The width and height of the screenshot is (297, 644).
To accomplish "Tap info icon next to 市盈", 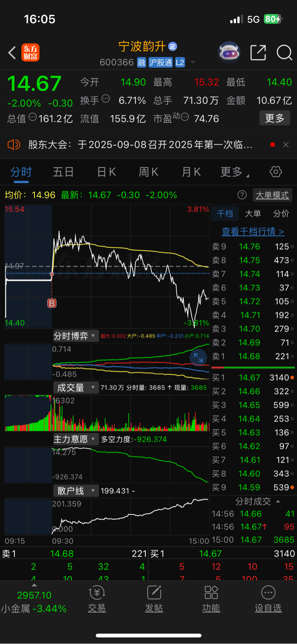I will click(x=185, y=117).
